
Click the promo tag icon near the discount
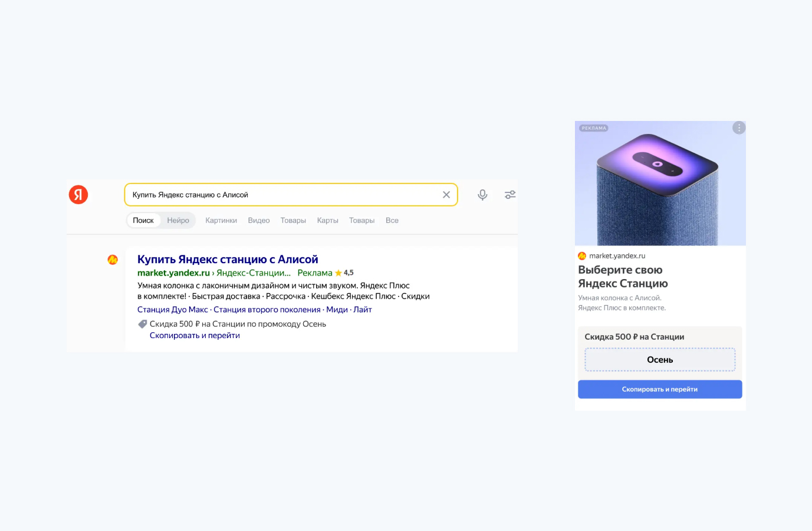[x=142, y=324]
